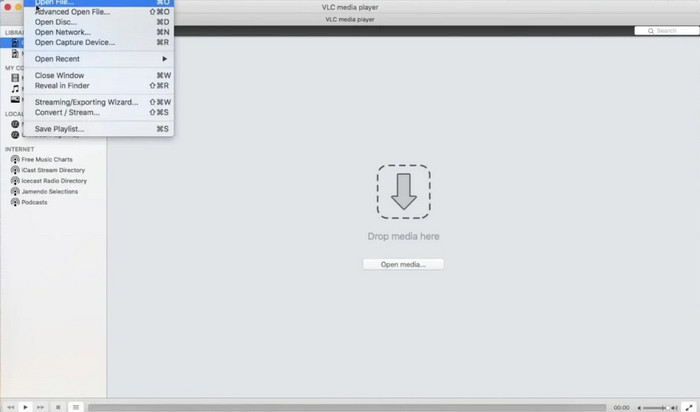Click the Podcasts broadcast icon

point(15,202)
